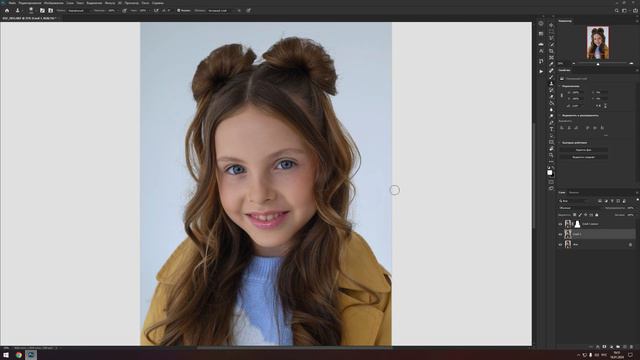The image size is (640, 360).
Task: Open the Libraries cloud panel icon
Action: pyautogui.click(x=541, y=44)
